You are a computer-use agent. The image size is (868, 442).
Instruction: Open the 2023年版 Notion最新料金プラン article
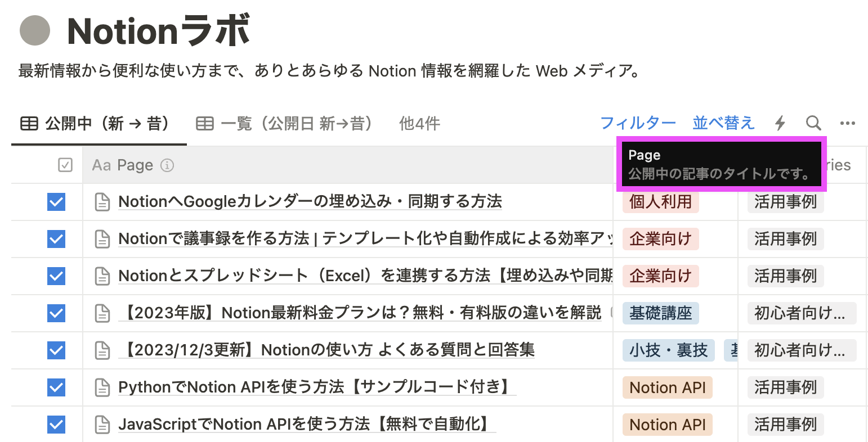[360, 313]
